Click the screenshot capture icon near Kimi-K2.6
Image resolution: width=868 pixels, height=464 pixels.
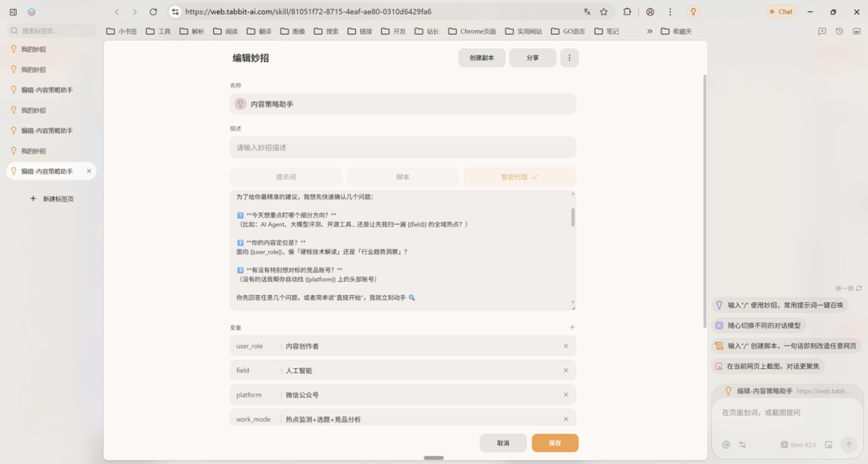pyautogui.click(x=829, y=444)
